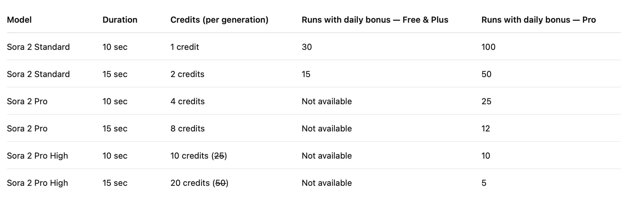Select the Pro runs value 25

pyautogui.click(x=486, y=101)
